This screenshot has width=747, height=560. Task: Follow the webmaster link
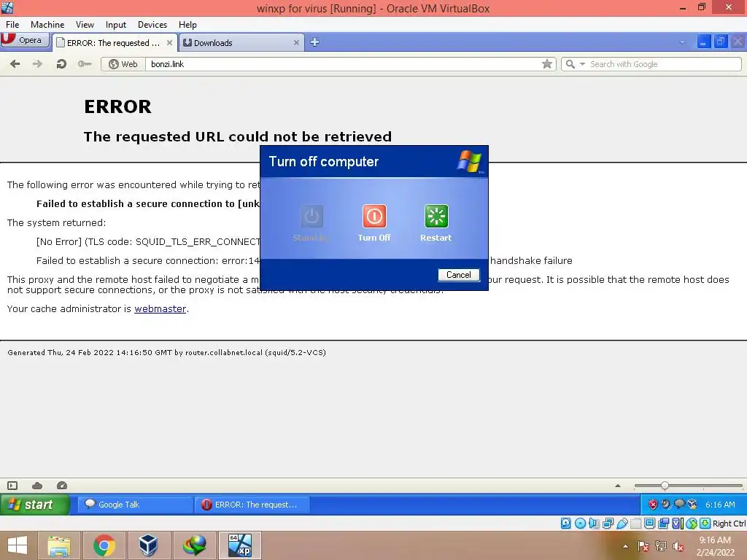tap(160, 308)
